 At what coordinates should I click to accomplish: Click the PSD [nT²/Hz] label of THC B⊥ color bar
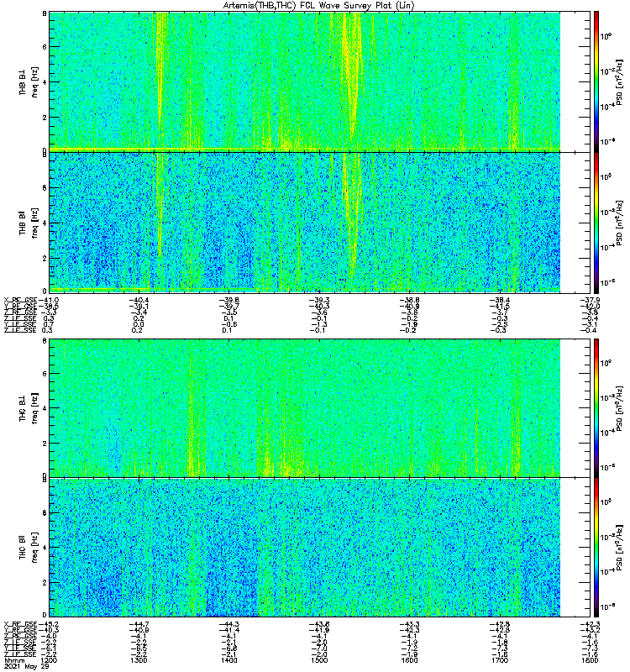pyautogui.click(x=619, y=408)
